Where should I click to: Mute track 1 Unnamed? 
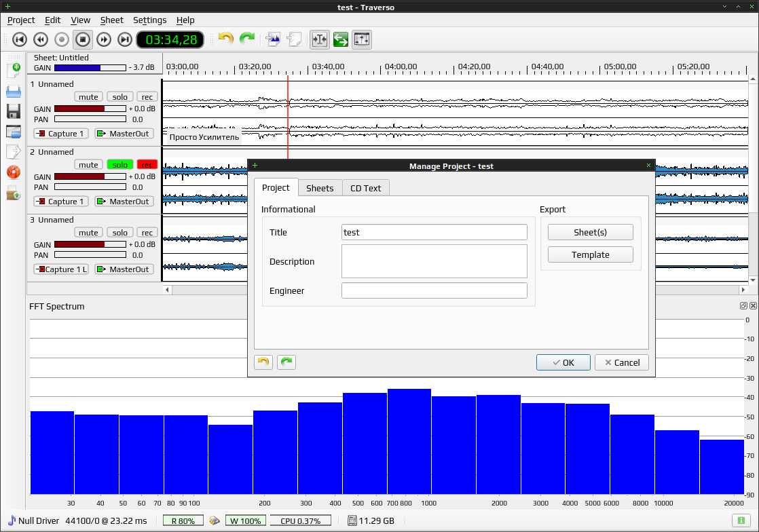click(88, 97)
